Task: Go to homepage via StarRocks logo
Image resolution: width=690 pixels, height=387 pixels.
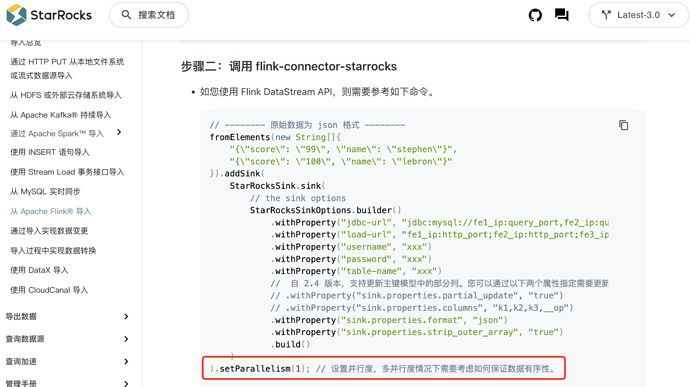Action: (x=49, y=15)
